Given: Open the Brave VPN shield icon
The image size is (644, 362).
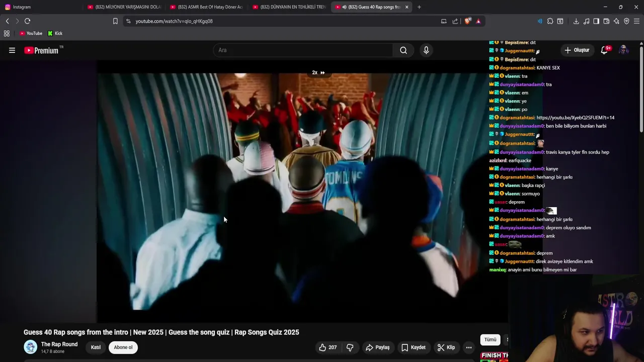Looking at the screenshot, I should [626, 21].
